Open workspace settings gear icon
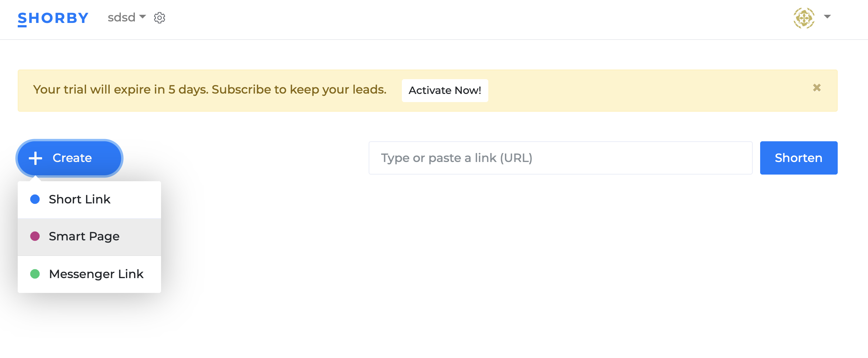Screen dimensions: 868x358 [160, 18]
